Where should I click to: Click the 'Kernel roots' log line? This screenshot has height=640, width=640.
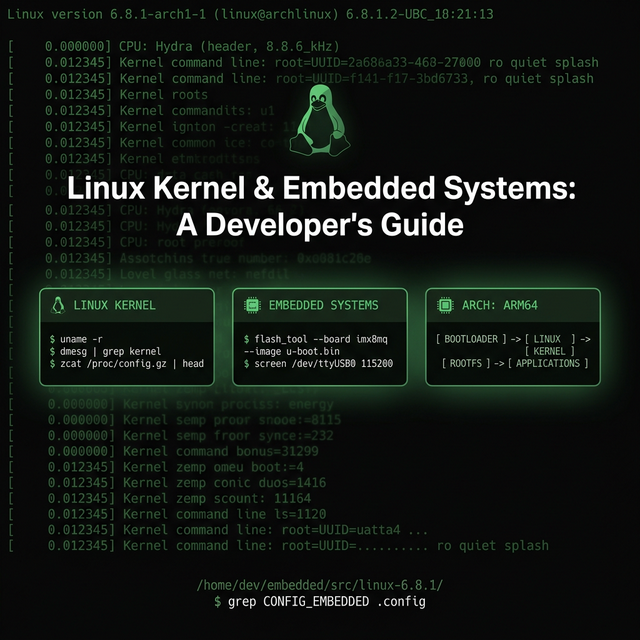click(x=108, y=95)
